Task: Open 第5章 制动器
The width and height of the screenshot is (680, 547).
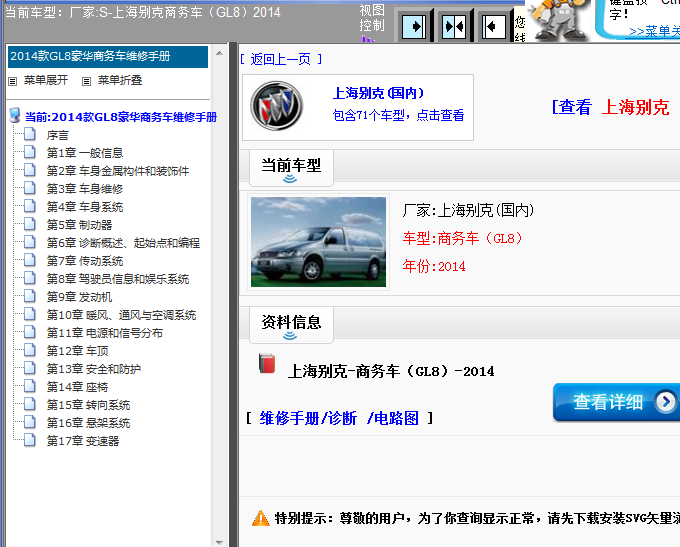Action: point(79,225)
